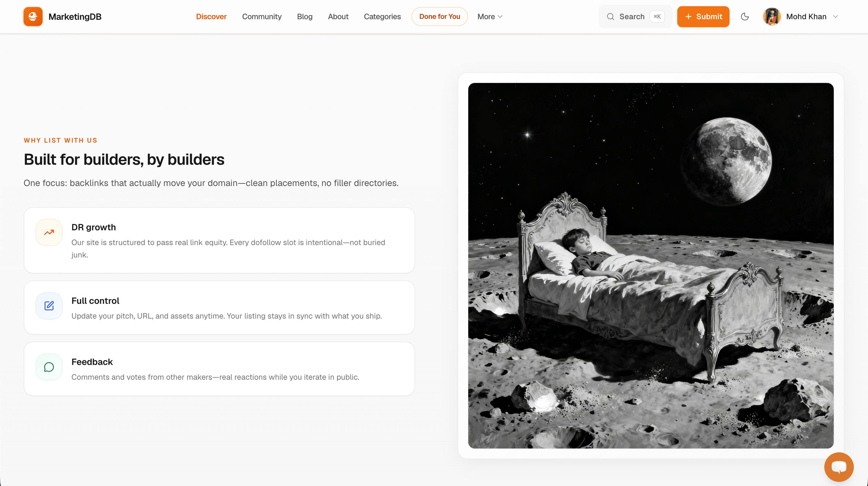Click Mohd Khan's profile avatar
Viewport: 868px width, 486px height.
coord(772,17)
